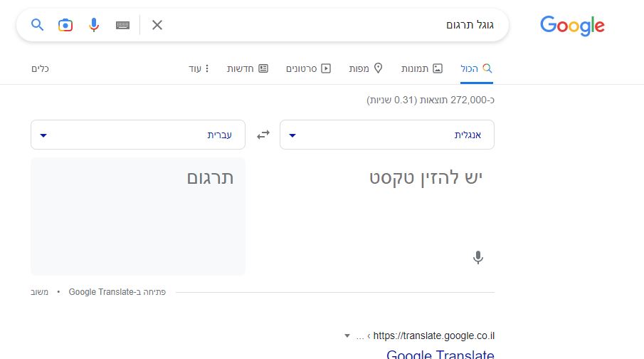Swap the translation languages
644x359 pixels.
pos(263,135)
